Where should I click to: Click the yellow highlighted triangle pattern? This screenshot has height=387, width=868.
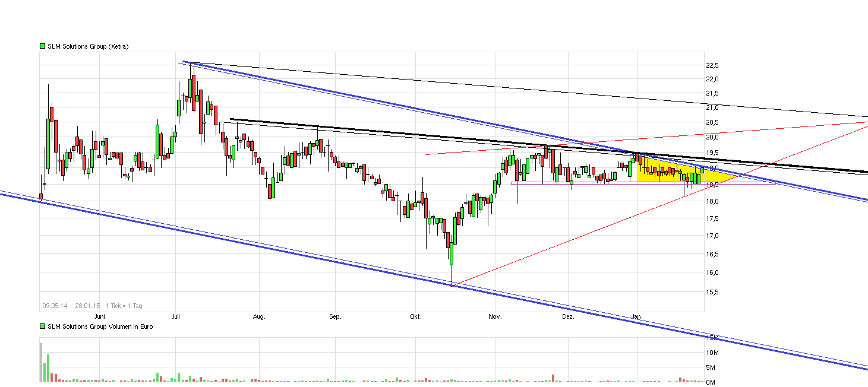click(665, 172)
